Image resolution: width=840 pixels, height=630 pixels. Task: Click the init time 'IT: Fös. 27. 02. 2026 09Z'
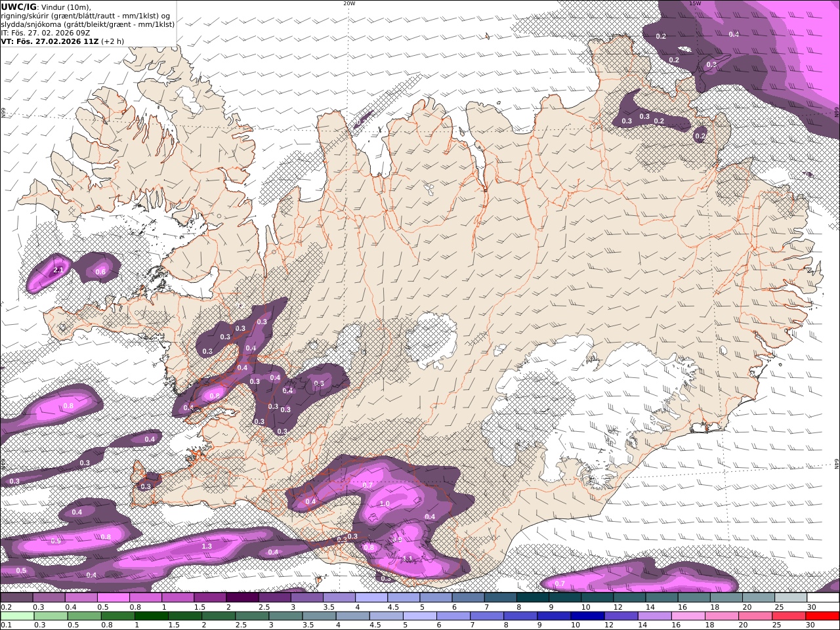pyautogui.click(x=45, y=32)
